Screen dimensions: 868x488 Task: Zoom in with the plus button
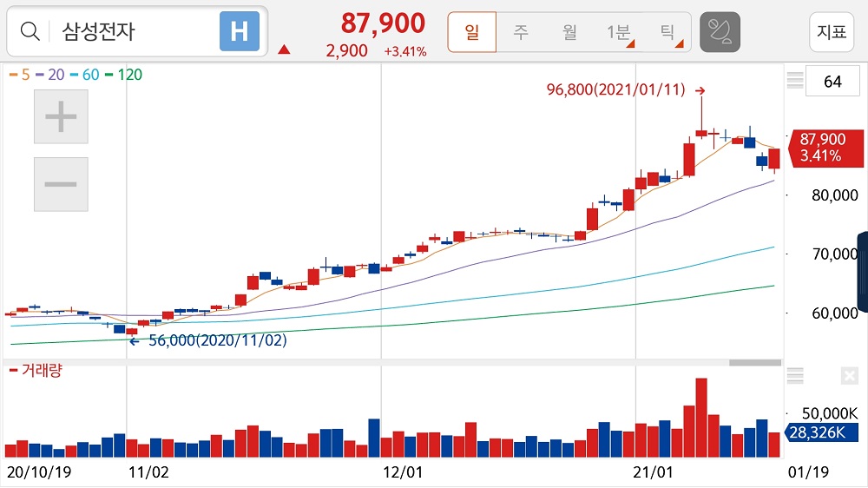[61, 117]
